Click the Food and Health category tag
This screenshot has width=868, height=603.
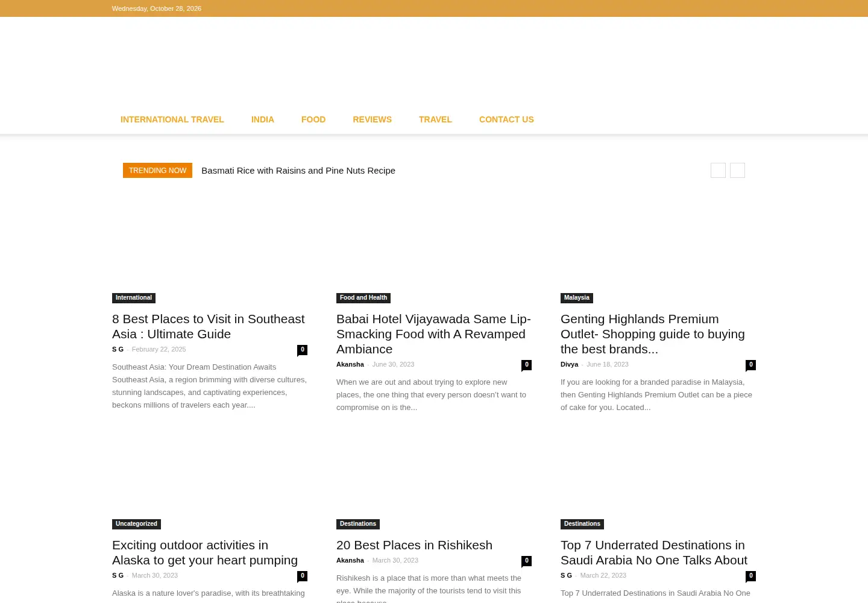click(x=363, y=298)
